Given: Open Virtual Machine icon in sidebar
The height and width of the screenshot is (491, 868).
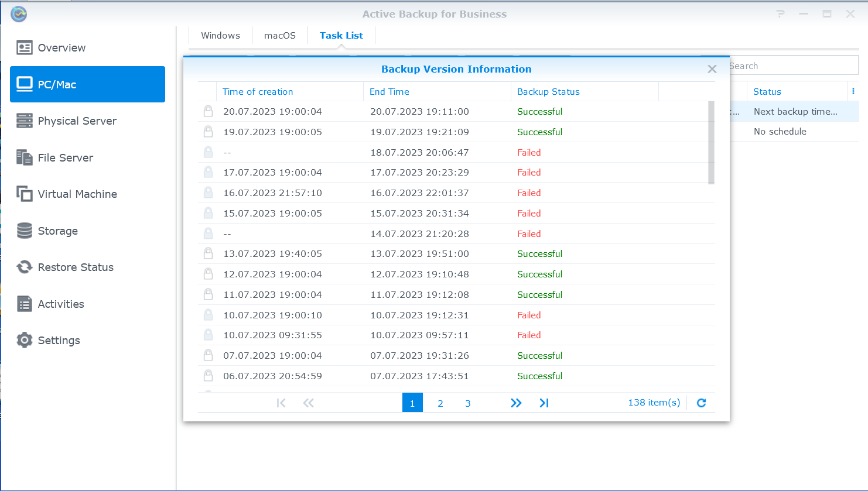Looking at the screenshot, I should (25, 194).
